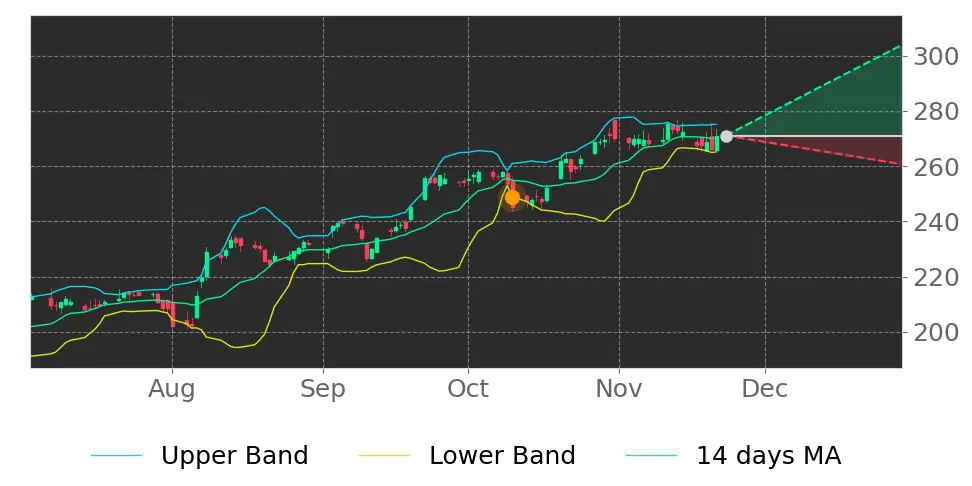Select the 14 days MA legend label
The width and height of the screenshot is (972, 486).
[769, 456]
